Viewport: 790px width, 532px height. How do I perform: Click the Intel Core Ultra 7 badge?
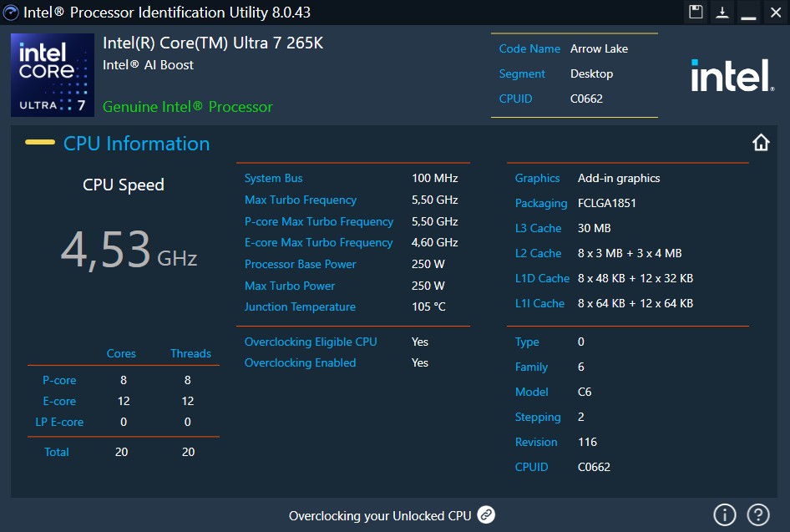tap(53, 75)
